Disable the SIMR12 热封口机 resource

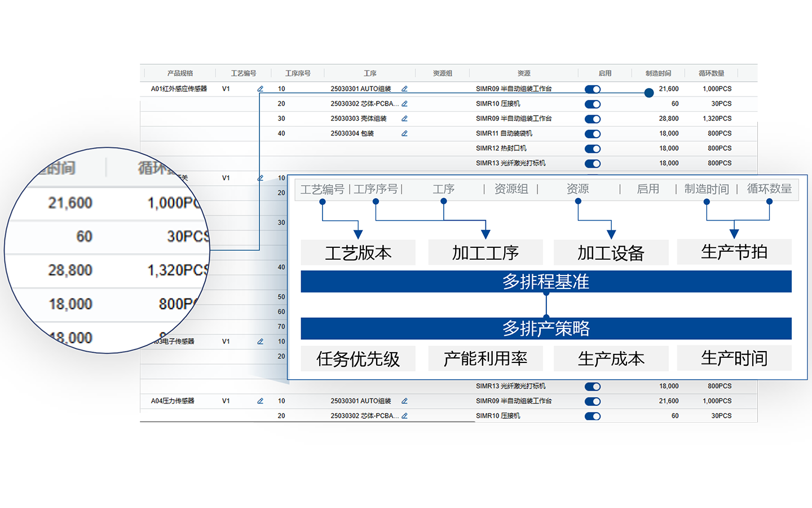(x=593, y=148)
